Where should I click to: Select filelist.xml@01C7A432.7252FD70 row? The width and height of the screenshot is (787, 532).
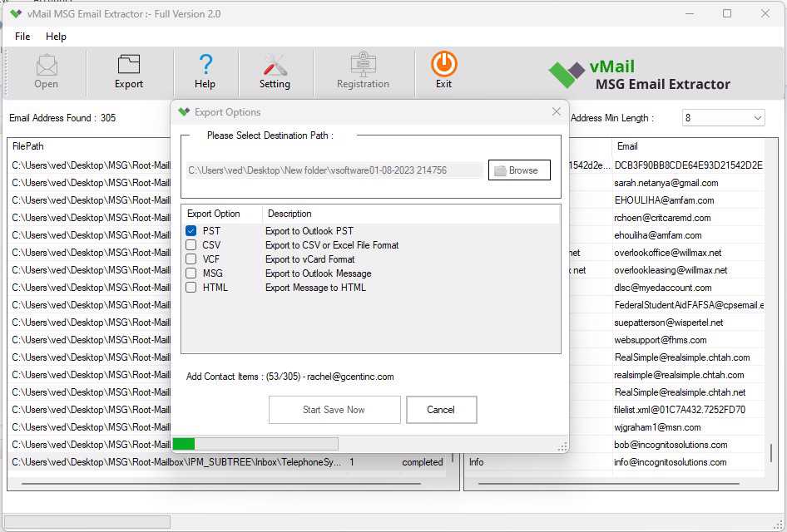[679, 410]
